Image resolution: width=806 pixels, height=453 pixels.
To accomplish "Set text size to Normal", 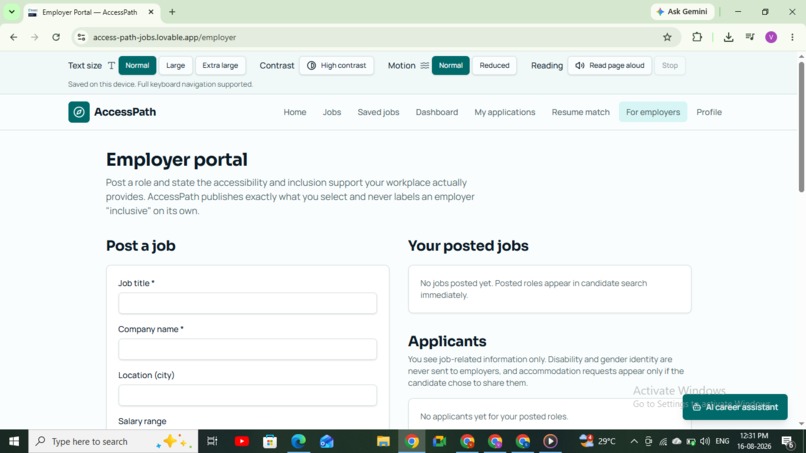I will click(x=137, y=65).
